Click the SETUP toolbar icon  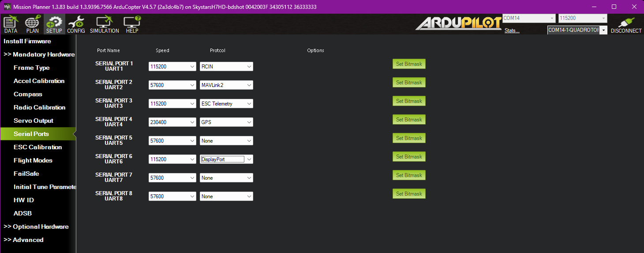54,24
